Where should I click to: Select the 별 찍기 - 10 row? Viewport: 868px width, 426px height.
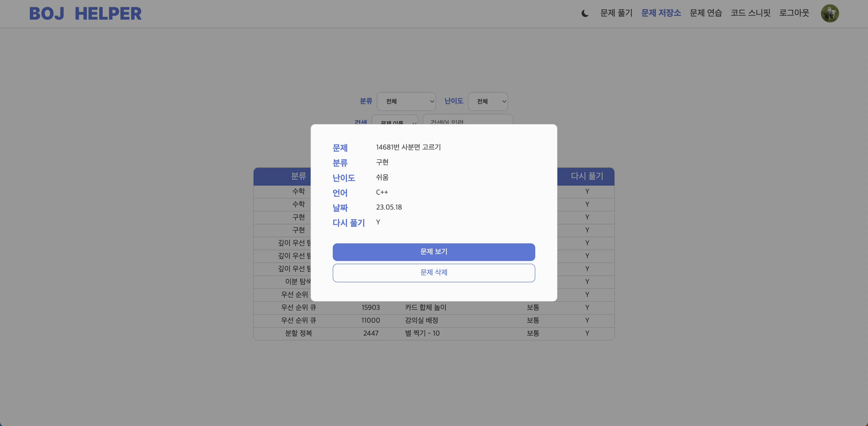coord(422,333)
